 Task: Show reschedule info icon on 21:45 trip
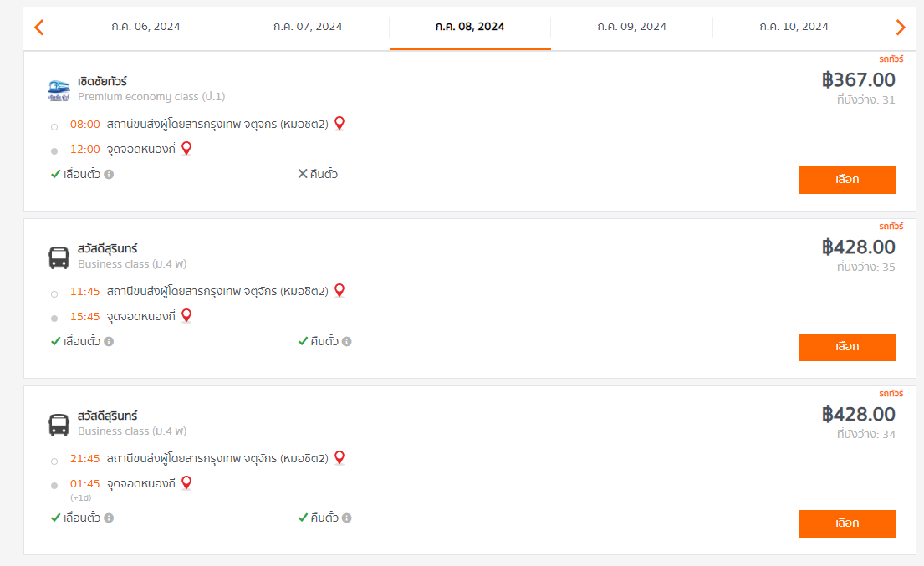(109, 518)
